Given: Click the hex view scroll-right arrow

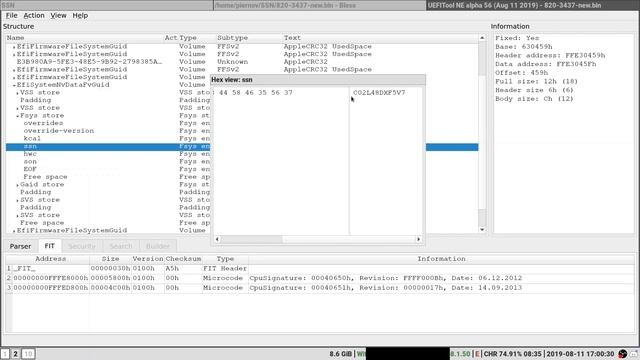Looking at the screenshot, I should coord(418,239).
